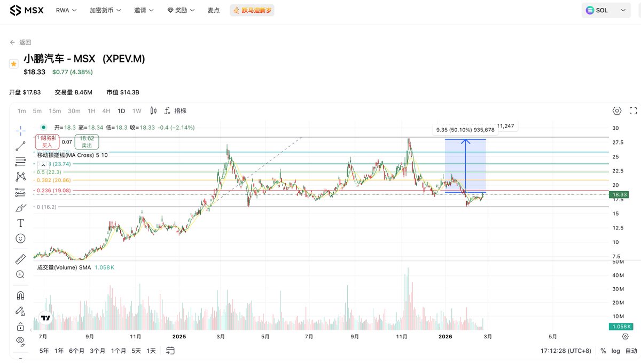Click the measurement label 9.35 (50.10%)
The width and height of the screenshot is (641, 364).
click(x=465, y=130)
